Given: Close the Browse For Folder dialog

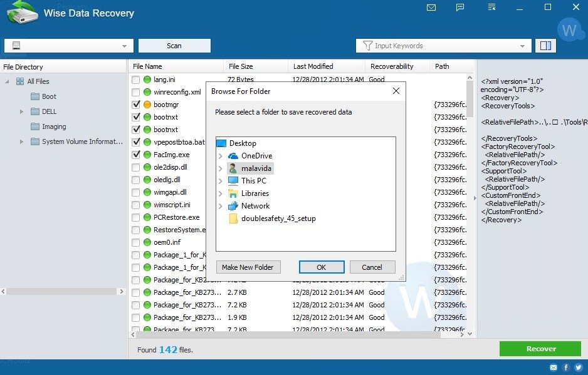Looking at the screenshot, I should point(396,91).
